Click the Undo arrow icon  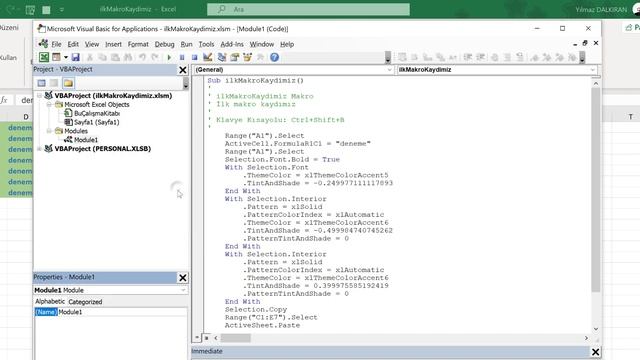[142, 58]
